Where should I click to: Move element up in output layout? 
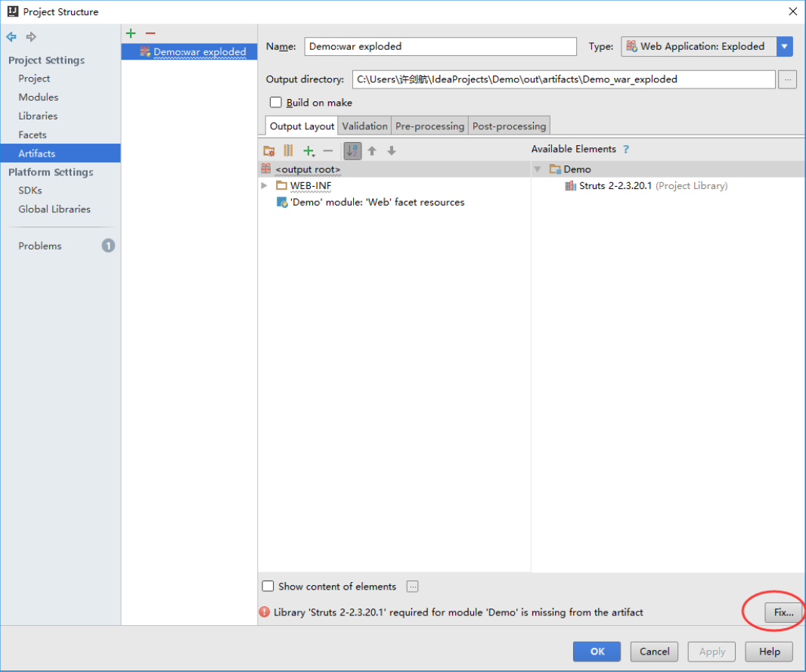[372, 150]
